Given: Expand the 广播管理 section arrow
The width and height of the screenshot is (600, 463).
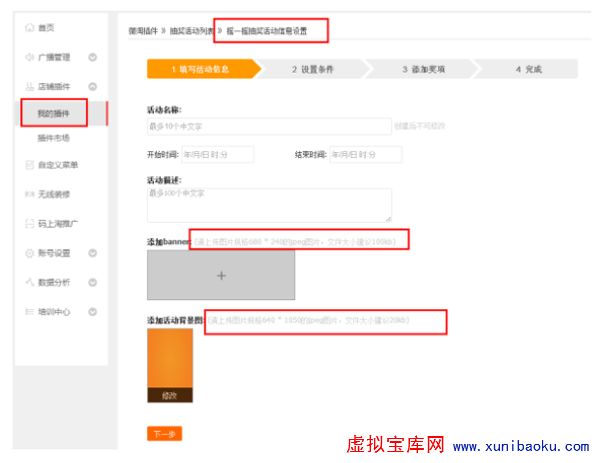Looking at the screenshot, I should (92, 57).
